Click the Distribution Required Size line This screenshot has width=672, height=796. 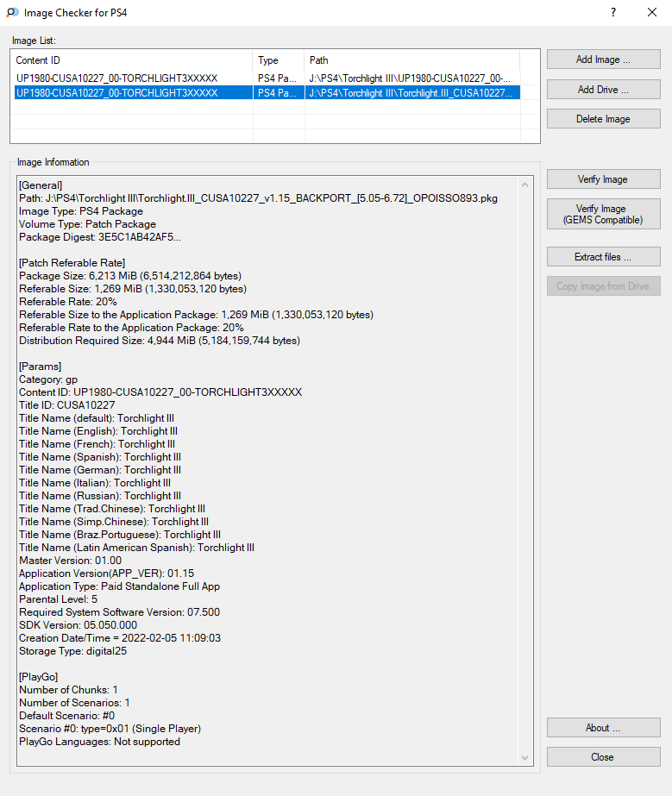click(x=160, y=340)
